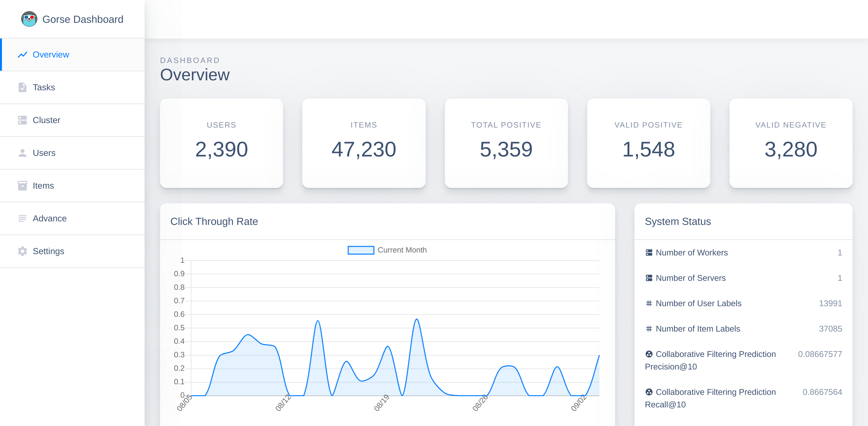Click the Cluster server icon in sidebar
Viewport: 868px width, 426px height.
[x=22, y=120]
